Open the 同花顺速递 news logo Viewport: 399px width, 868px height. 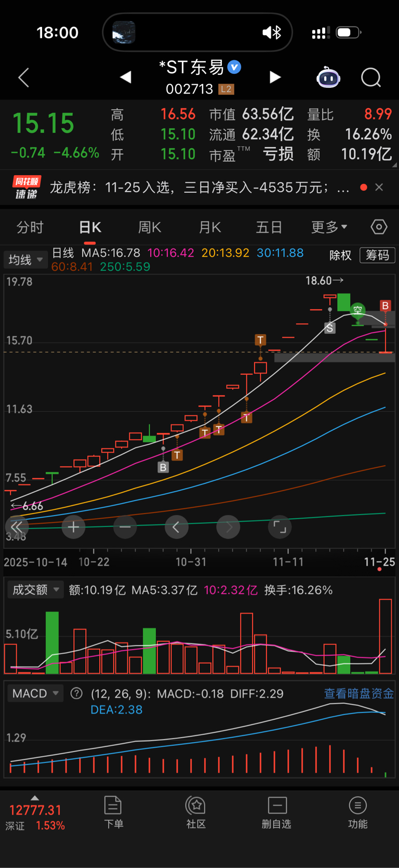pyautogui.click(x=26, y=188)
